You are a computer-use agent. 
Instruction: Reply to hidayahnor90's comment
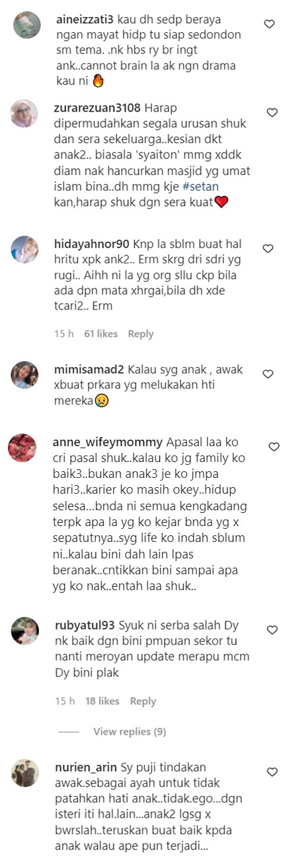141,334
